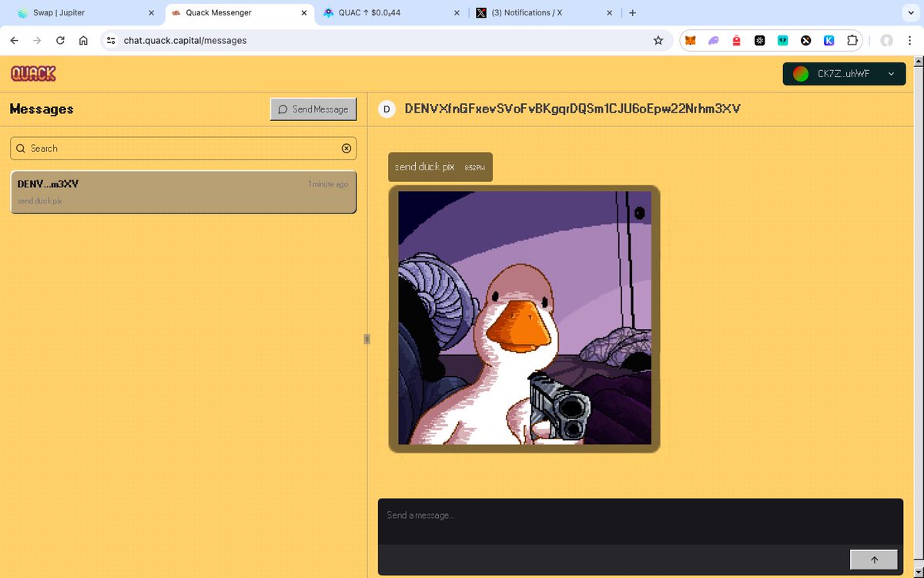
Task: Click the search magnifier icon
Action: point(21,148)
